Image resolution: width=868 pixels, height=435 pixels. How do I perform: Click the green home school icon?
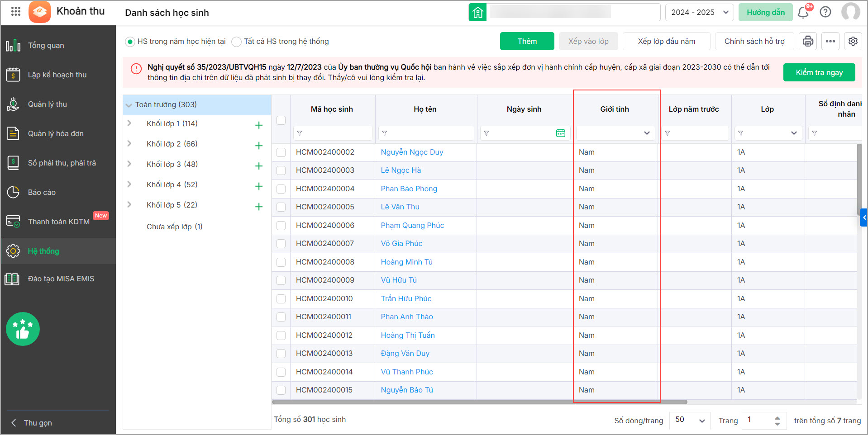click(x=478, y=12)
